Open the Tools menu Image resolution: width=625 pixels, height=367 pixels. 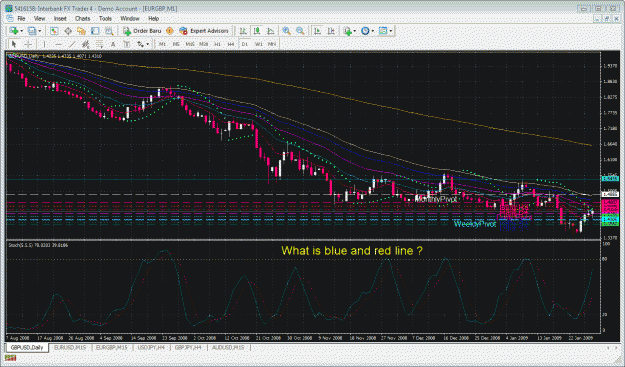[x=105, y=18]
